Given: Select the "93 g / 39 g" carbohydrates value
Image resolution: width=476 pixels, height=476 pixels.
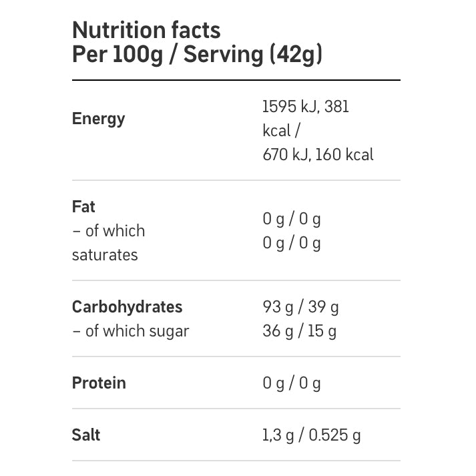Looking at the screenshot, I should tap(300, 307).
